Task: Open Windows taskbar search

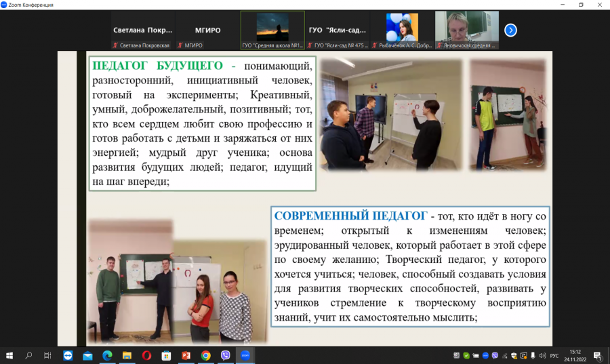Action: (28, 355)
